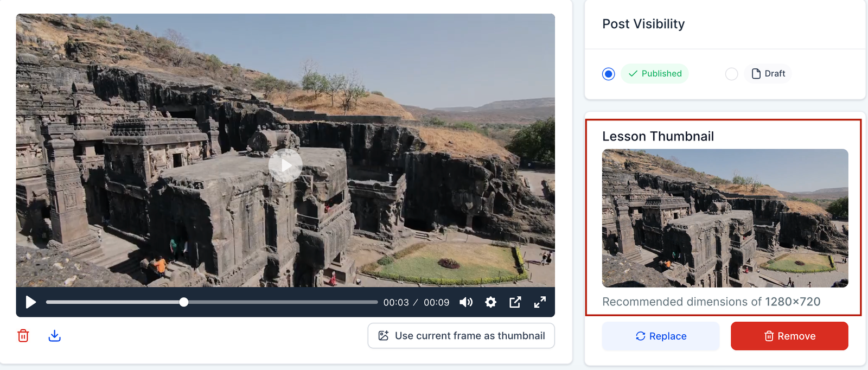Enter fullscreen mode on the video player

coord(540,302)
